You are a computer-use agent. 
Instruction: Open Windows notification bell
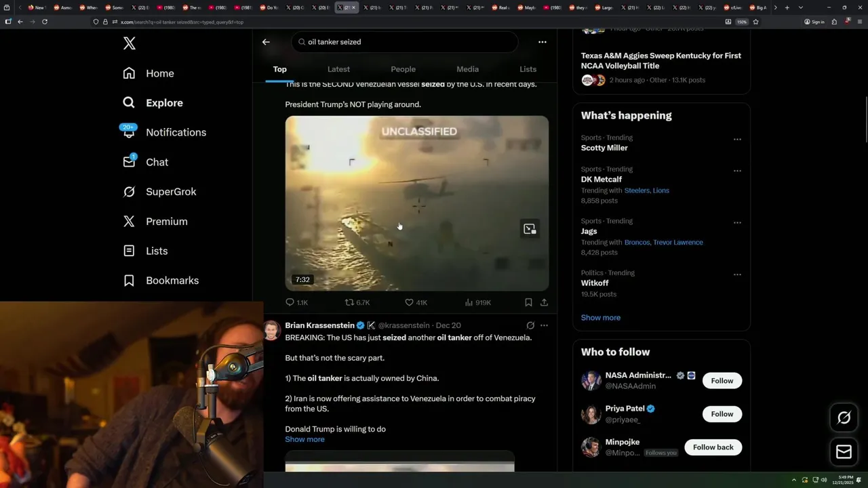(859, 480)
